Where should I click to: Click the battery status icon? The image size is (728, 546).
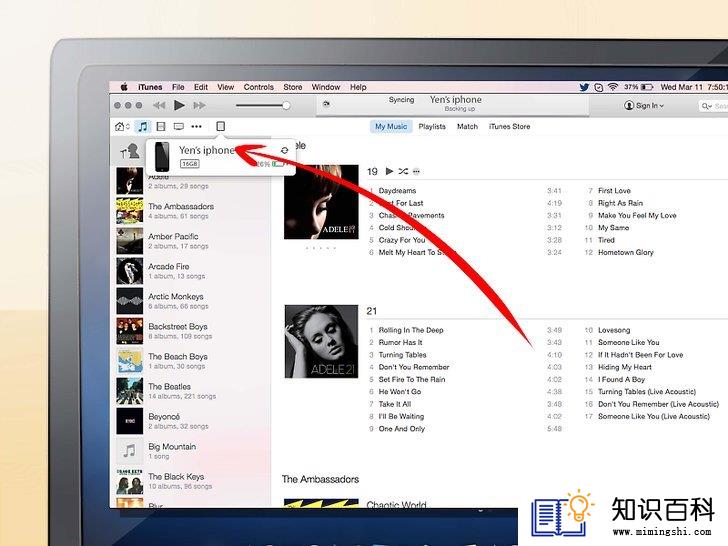(x=647, y=87)
